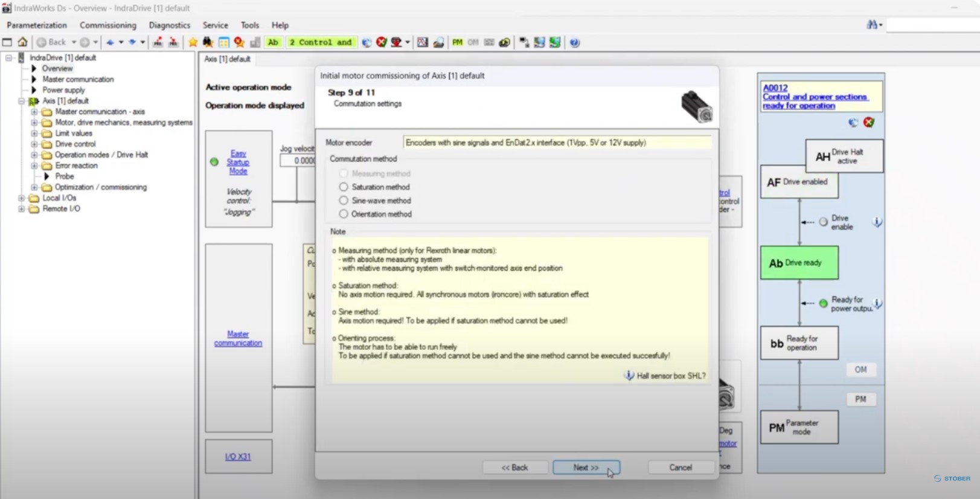Cancel the motor commissioning wizard

coord(681,468)
